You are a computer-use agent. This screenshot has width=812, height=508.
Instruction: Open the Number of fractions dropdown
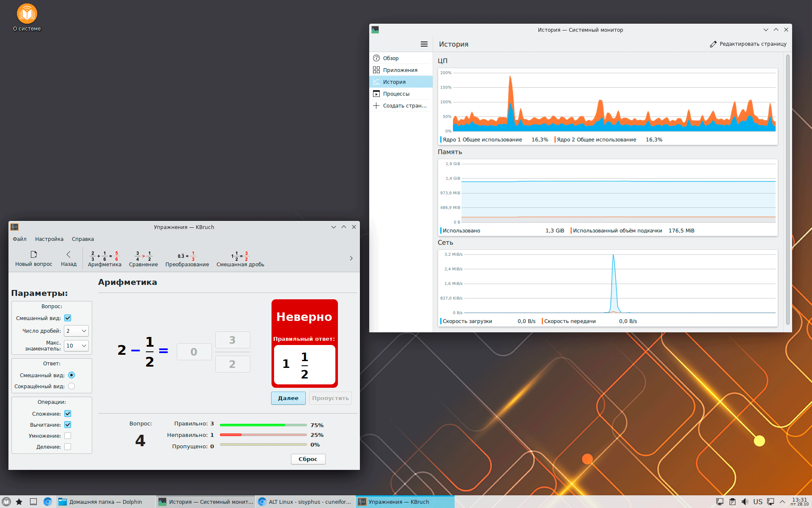click(x=77, y=331)
